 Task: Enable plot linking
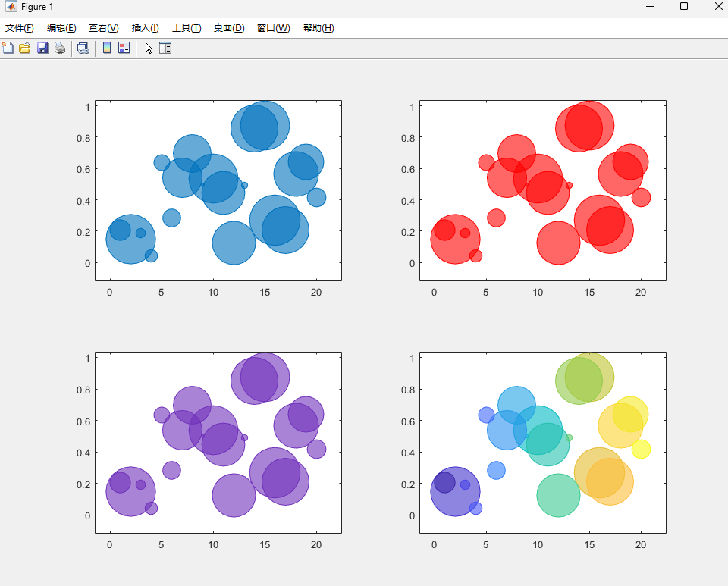click(x=83, y=48)
